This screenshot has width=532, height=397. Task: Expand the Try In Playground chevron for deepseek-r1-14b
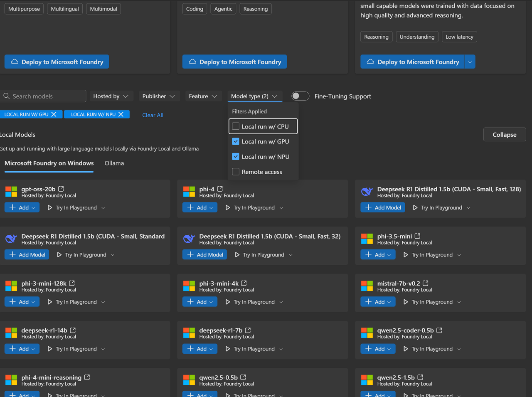103,349
